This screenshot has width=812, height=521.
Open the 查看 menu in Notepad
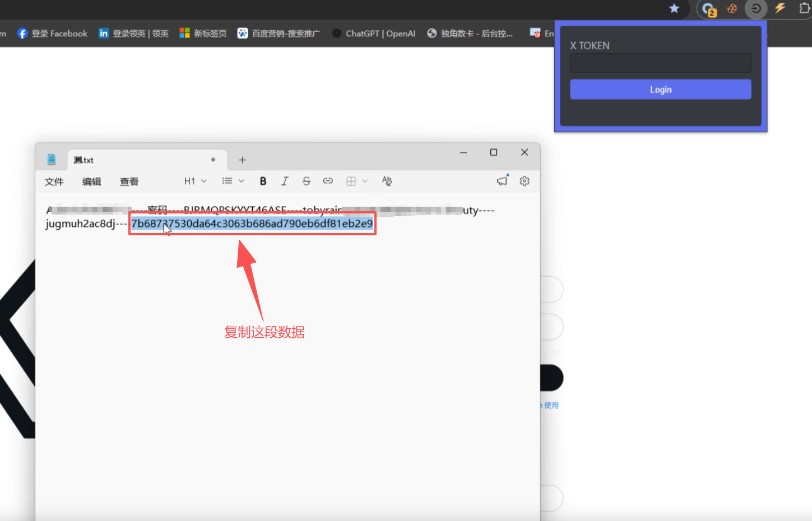coord(129,182)
